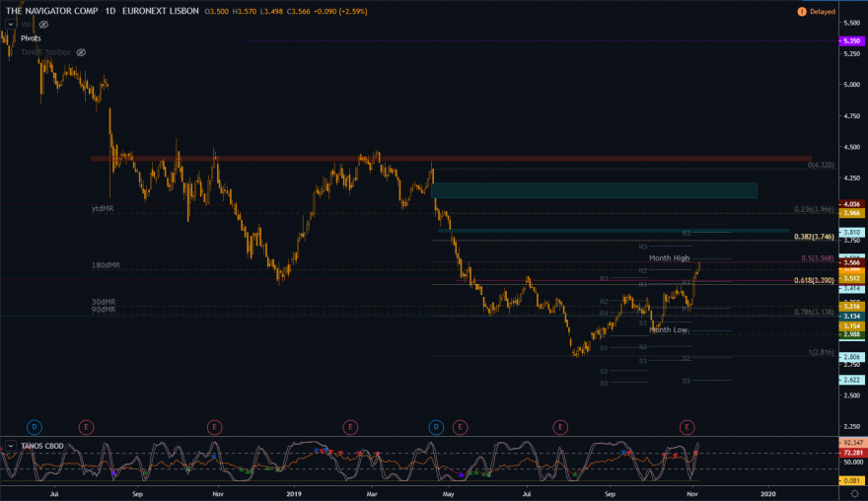Click THE NAVIGATOR COMP symbol title
Viewport: 868px width, 501px height.
(52, 11)
